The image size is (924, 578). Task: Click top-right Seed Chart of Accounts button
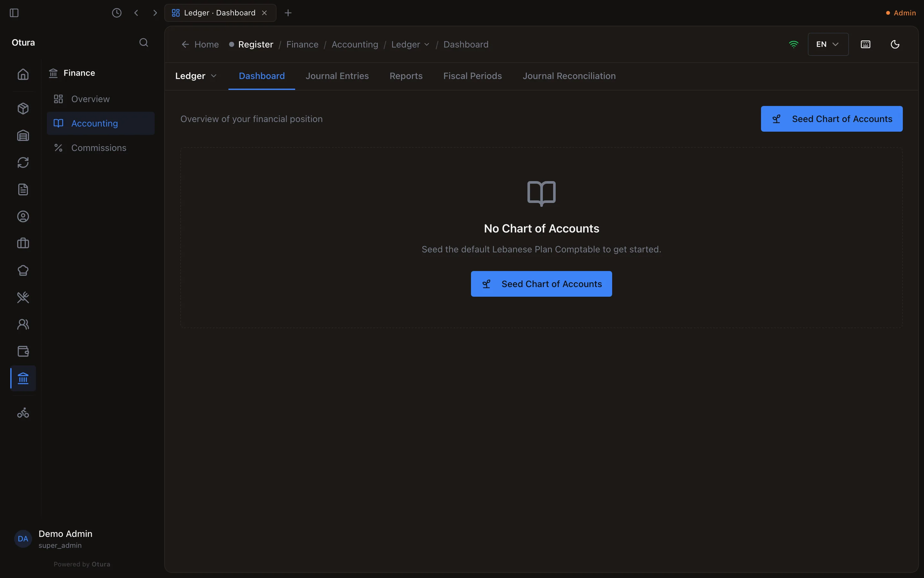832,119
